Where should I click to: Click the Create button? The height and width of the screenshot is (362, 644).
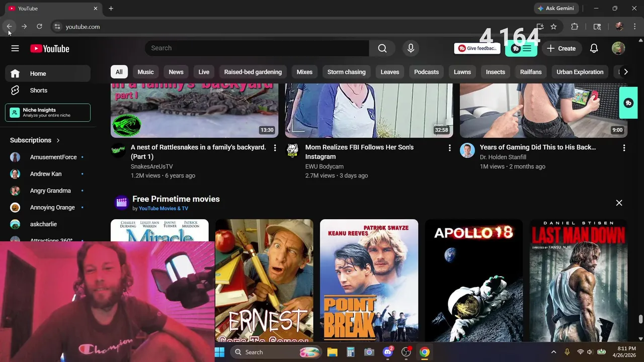(561, 48)
